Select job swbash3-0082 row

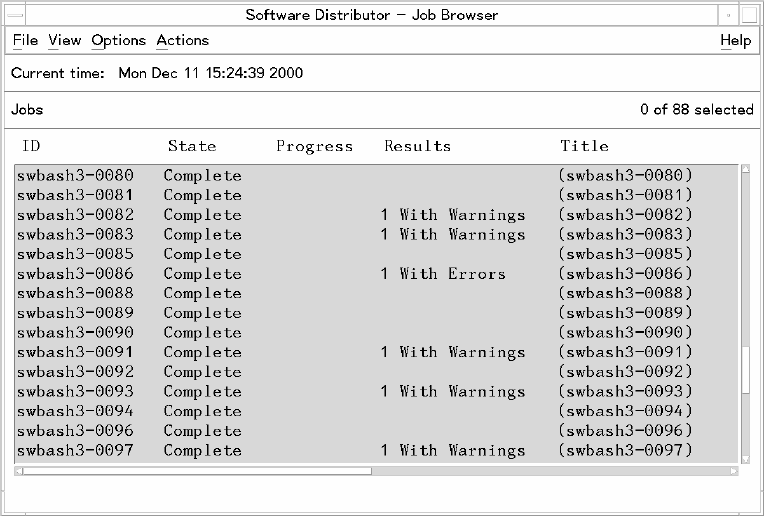pos(75,215)
